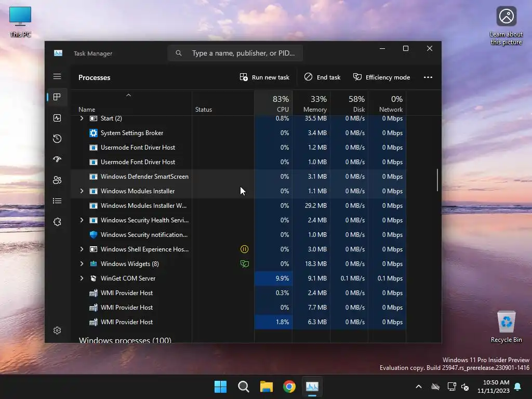Select WMI Provider Host row using 0.3% CPU
The width and height of the screenshot is (532, 399).
(238, 293)
